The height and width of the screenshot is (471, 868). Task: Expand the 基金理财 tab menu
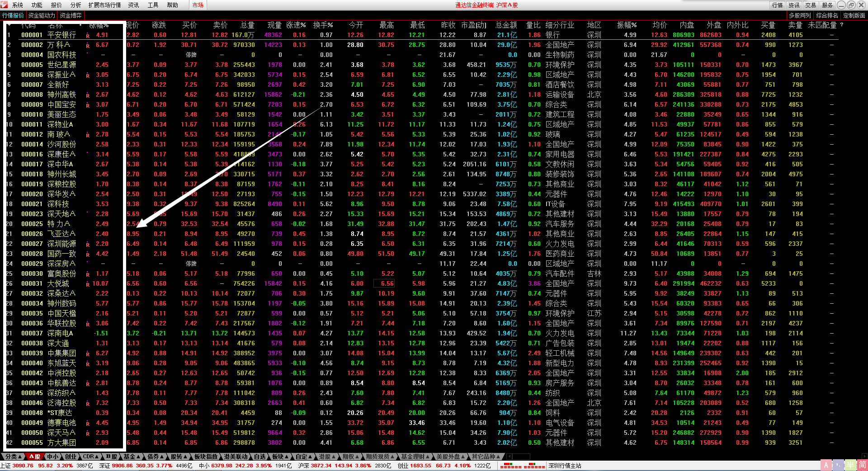pyautogui.click(x=415, y=457)
